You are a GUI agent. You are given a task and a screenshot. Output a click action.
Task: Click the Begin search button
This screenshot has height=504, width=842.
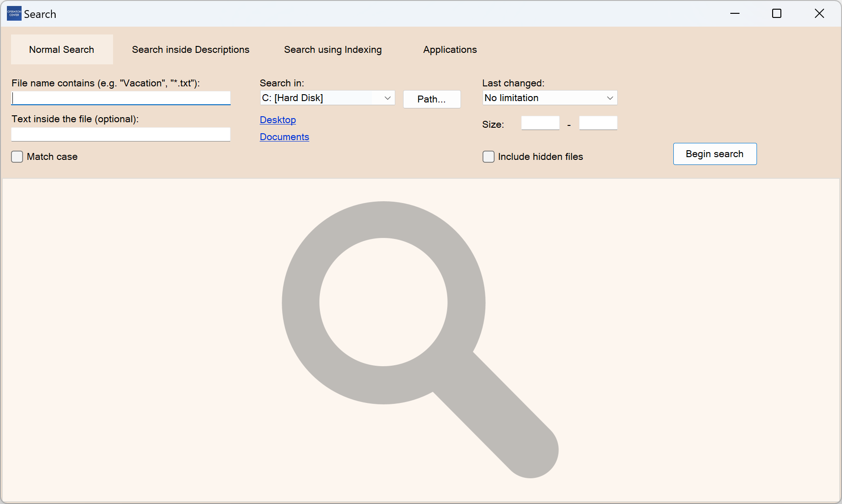click(x=715, y=154)
